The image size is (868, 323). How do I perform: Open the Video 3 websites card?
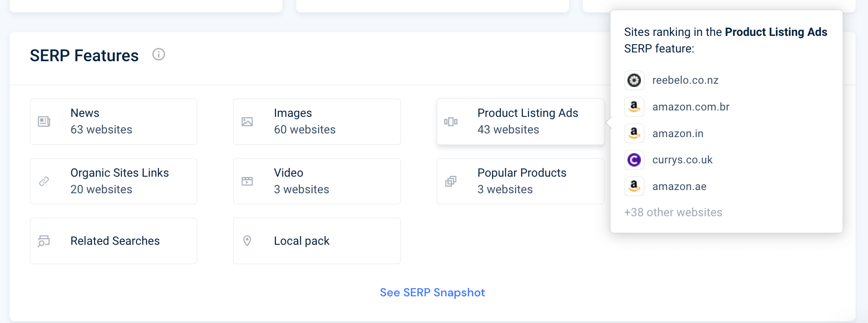(317, 181)
